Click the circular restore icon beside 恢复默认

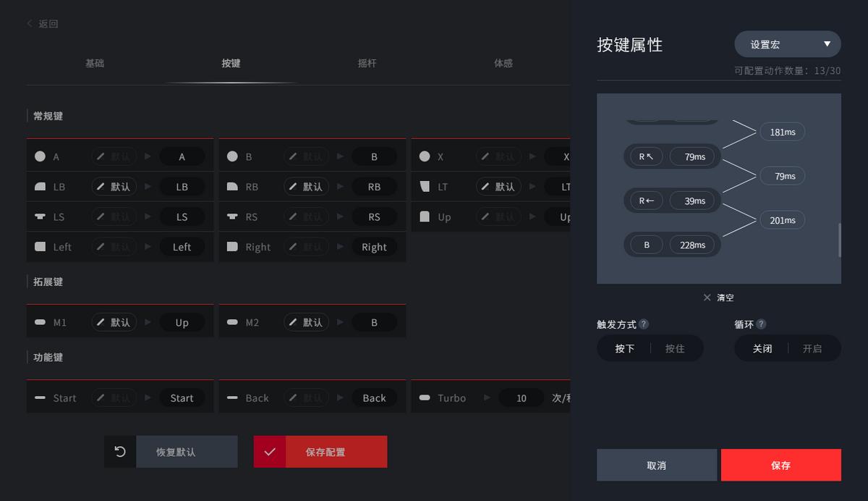click(119, 451)
